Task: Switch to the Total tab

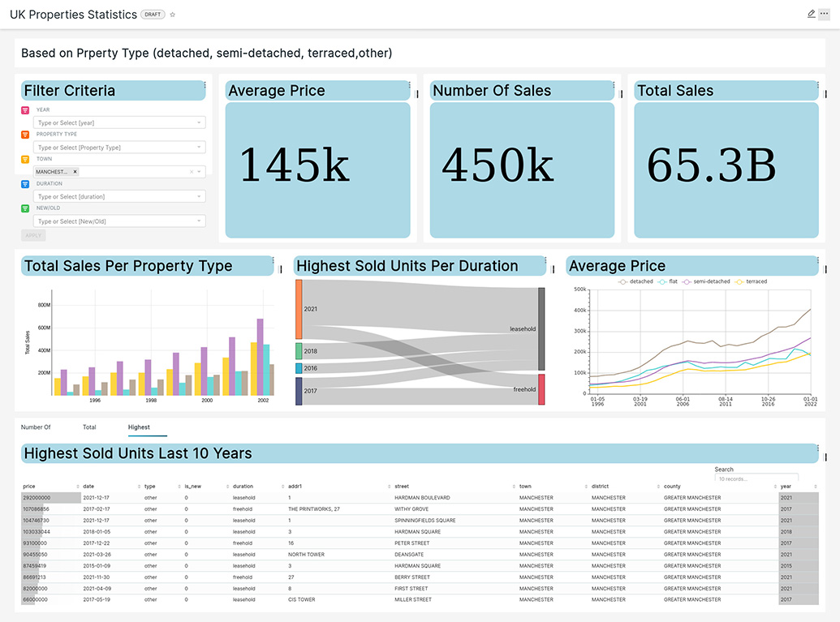Action: pos(89,427)
